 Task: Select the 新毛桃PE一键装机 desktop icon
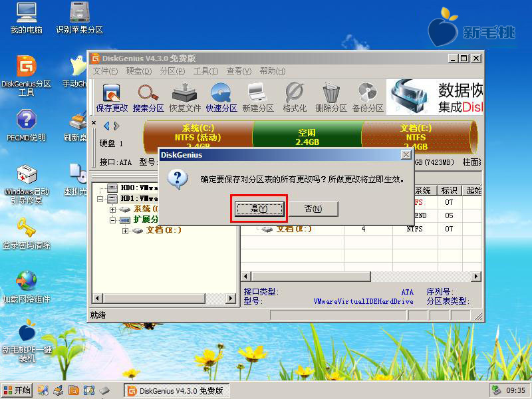click(x=27, y=340)
